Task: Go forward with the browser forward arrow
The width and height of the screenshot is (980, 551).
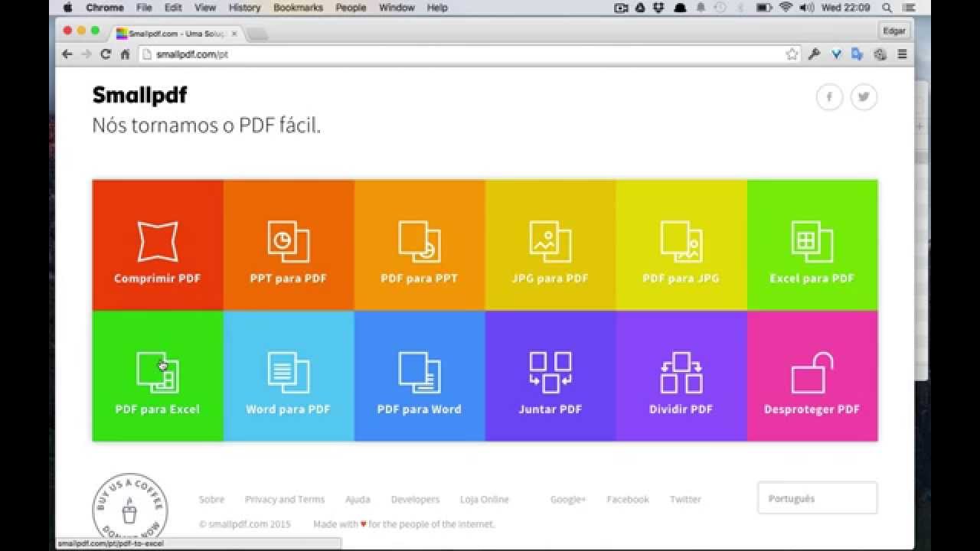Action: (x=86, y=54)
